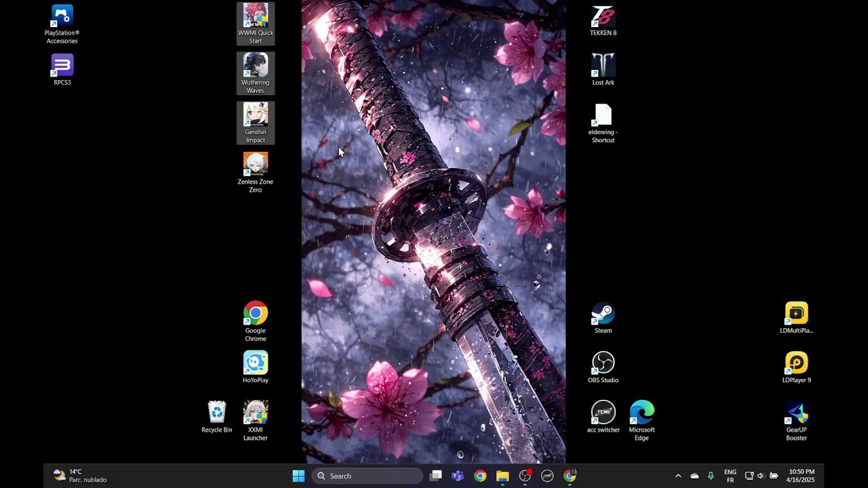The width and height of the screenshot is (868, 488).
Task: Show hidden system tray icons
Action: coord(678,476)
